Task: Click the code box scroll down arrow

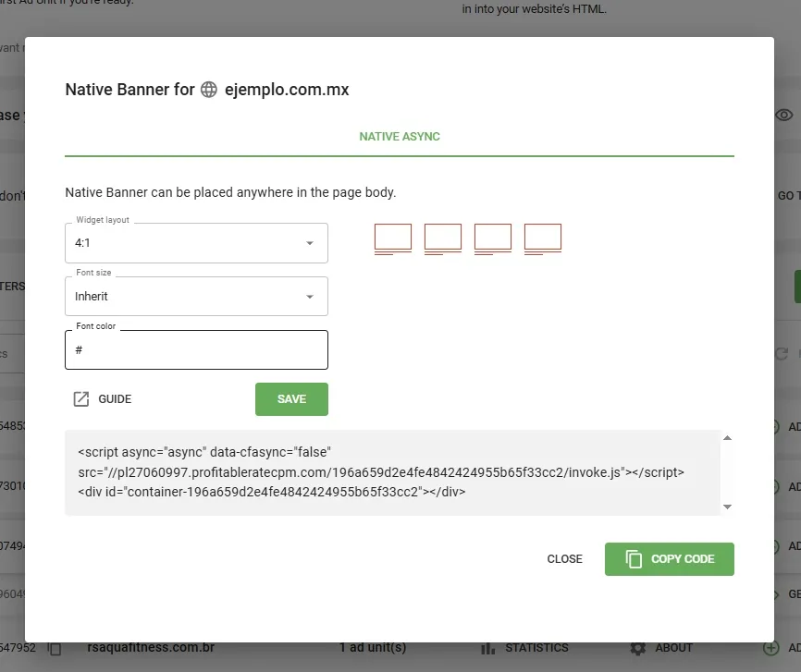Action: [x=727, y=507]
